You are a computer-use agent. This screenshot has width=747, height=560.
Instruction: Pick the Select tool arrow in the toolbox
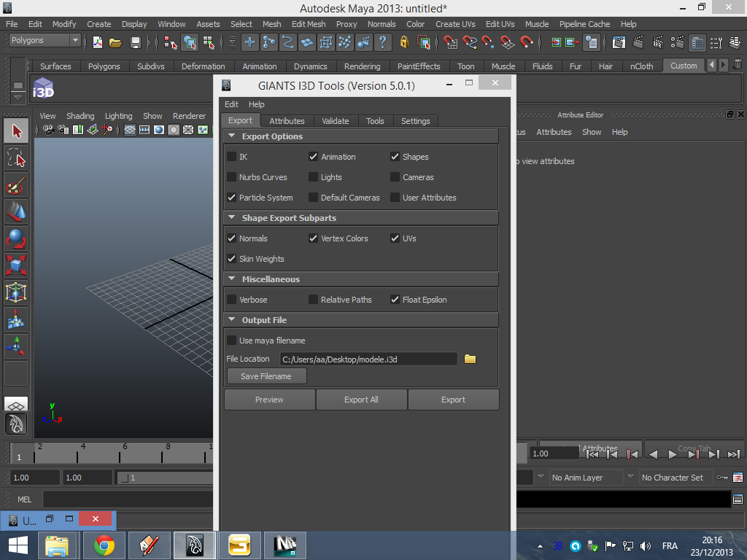[x=16, y=131]
